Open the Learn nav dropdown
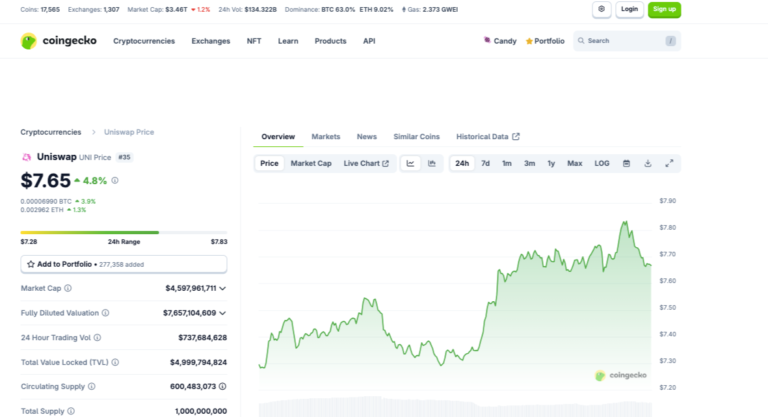This screenshot has width=768, height=417. click(x=288, y=41)
